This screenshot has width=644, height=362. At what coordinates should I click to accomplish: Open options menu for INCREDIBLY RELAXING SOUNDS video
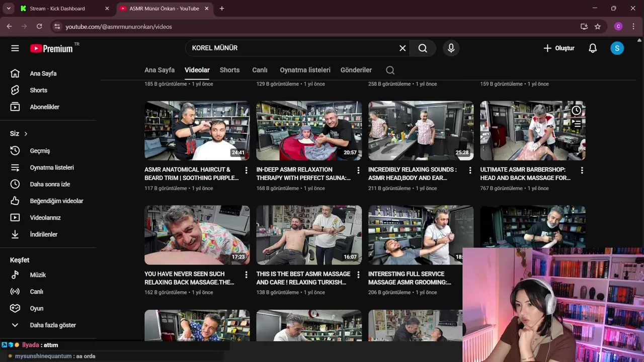[470, 170]
